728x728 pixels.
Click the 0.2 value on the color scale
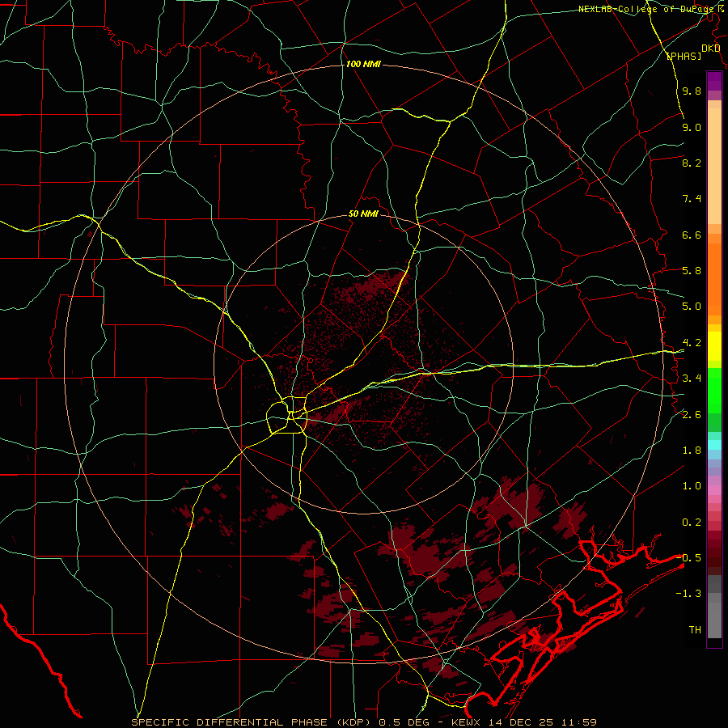tap(692, 523)
